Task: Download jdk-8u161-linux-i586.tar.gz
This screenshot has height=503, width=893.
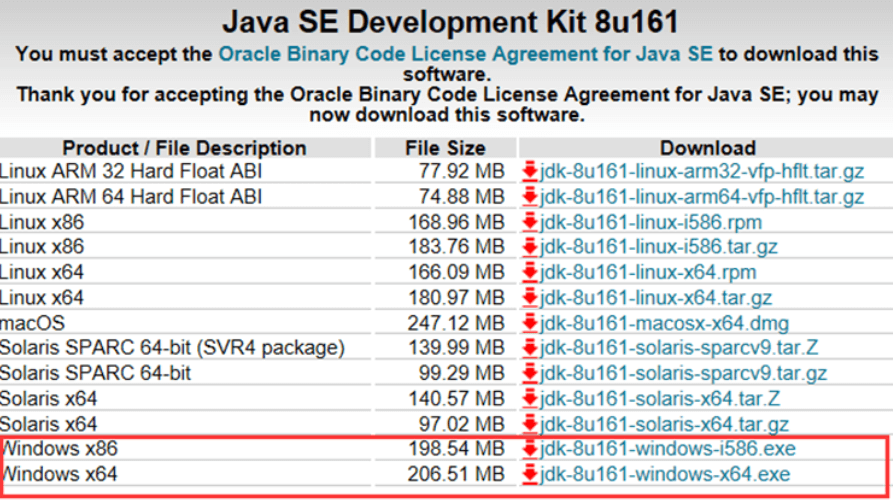Action: pyautogui.click(x=658, y=247)
